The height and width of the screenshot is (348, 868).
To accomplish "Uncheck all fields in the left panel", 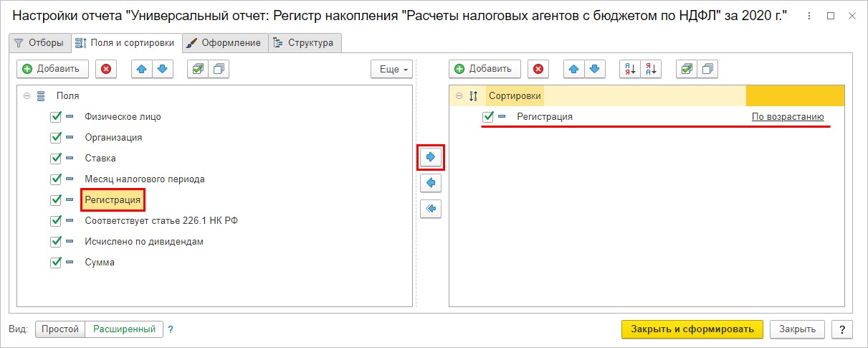I will (219, 69).
